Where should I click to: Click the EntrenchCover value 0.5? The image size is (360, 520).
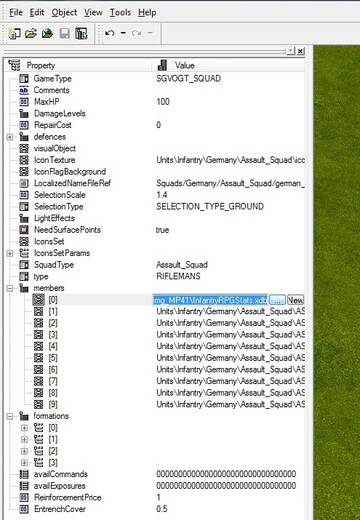tap(162, 509)
